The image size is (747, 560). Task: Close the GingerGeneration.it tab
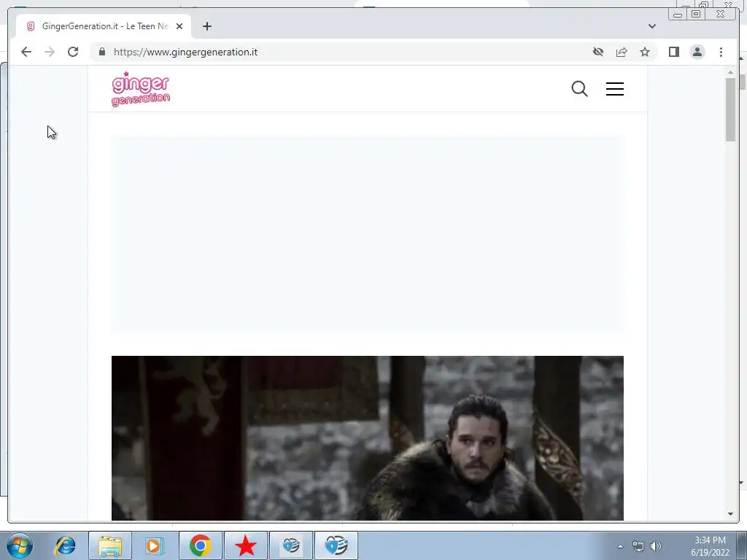coord(179,26)
